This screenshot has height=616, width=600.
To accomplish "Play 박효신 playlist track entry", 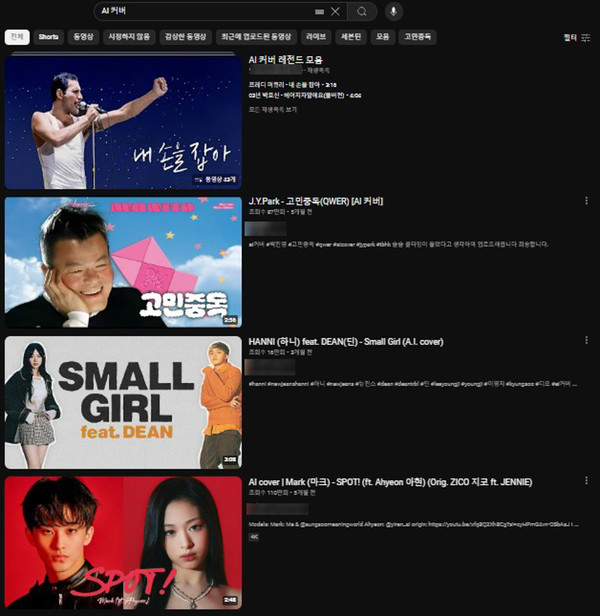I will [305, 95].
